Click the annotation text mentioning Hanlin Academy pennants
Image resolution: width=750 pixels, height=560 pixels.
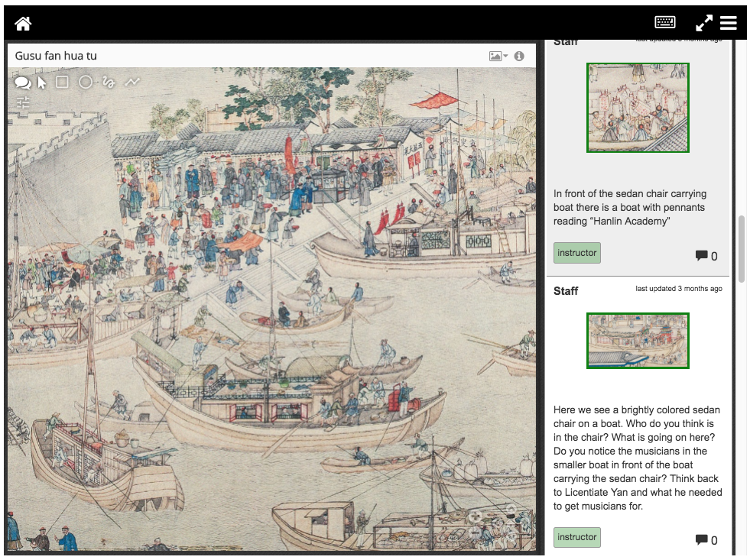[629, 207]
